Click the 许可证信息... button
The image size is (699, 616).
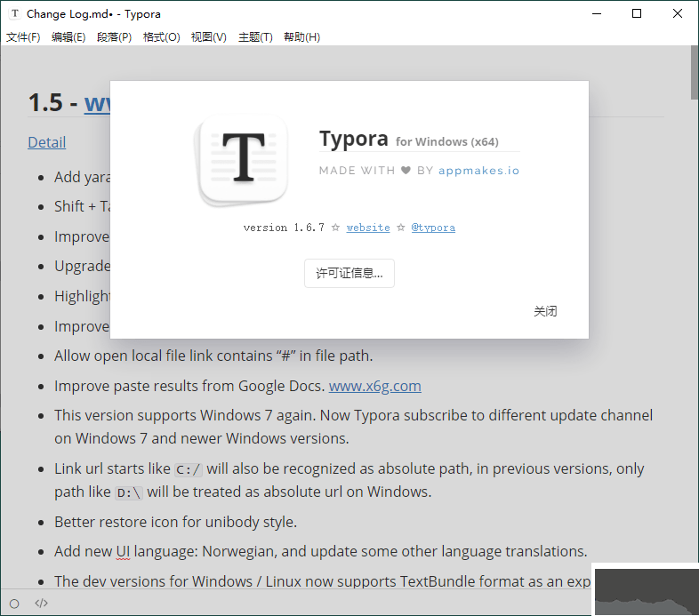349,274
